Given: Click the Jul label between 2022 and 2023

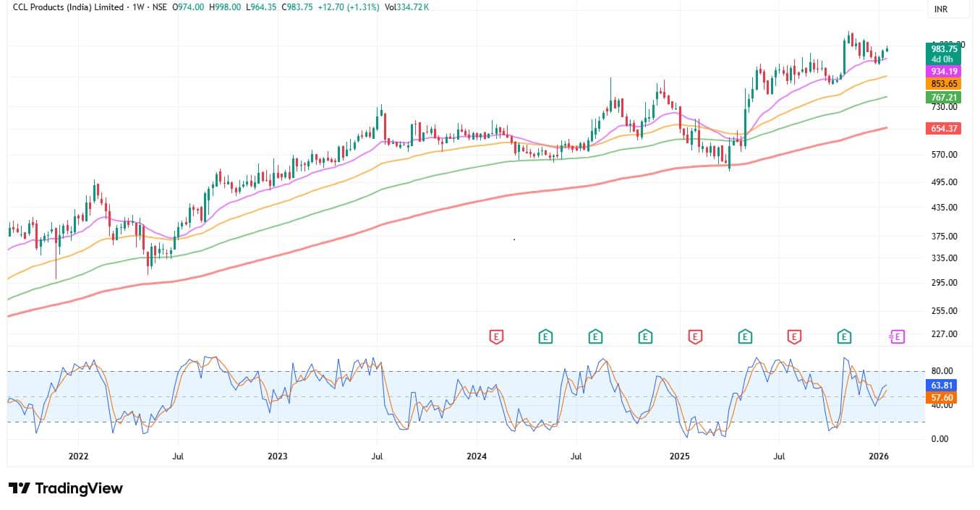Looking at the screenshot, I should click(178, 457).
